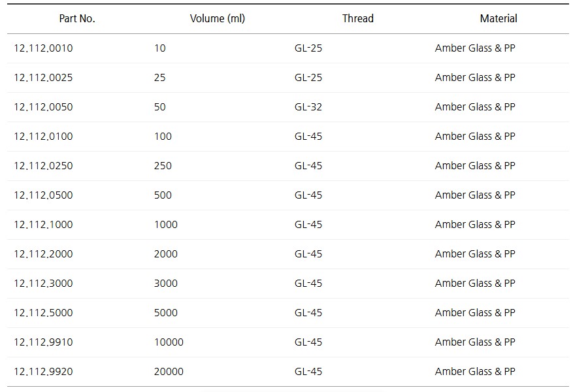Click part number 12.112.2000

tap(43, 254)
